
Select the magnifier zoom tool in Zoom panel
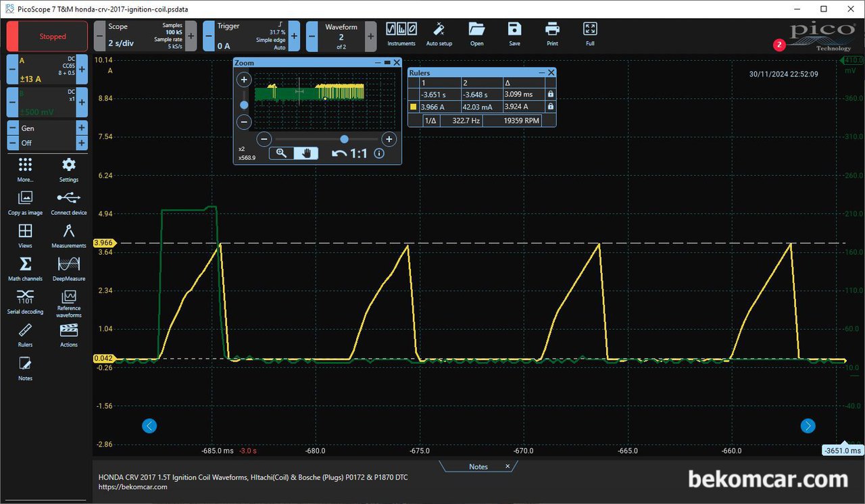point(281,153)
